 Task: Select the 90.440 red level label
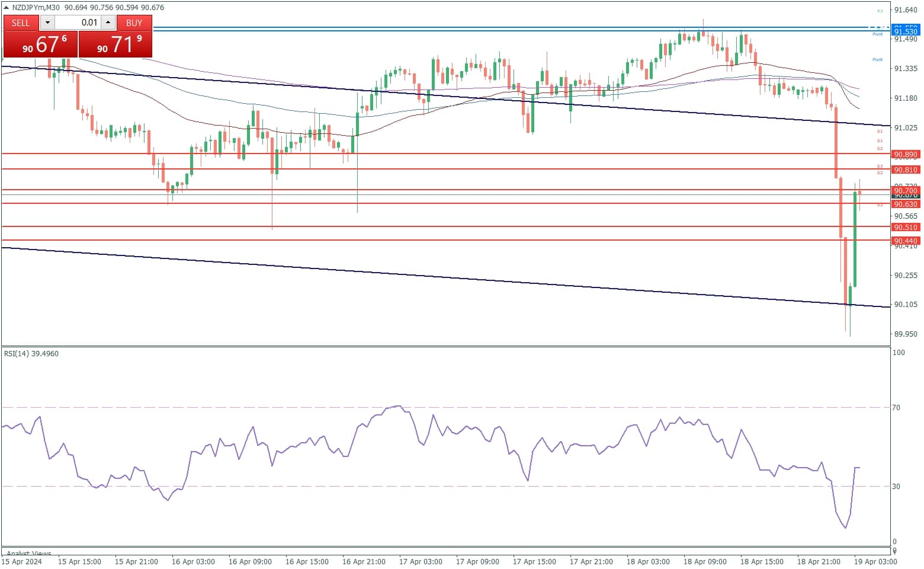click(x=906, y=241)
